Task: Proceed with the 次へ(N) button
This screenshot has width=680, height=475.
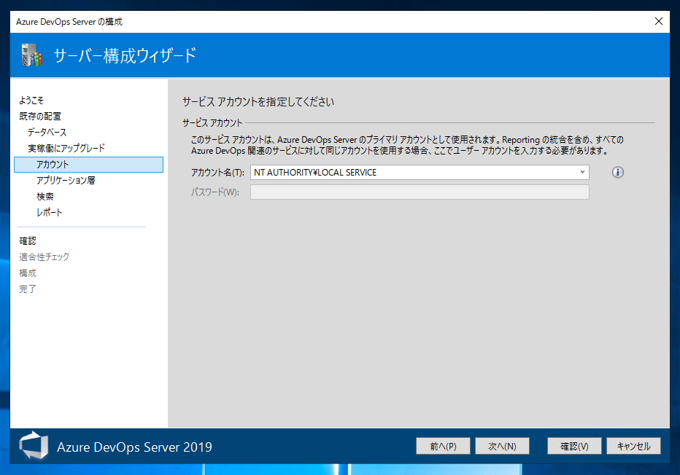Action: (x=502, y=446)
